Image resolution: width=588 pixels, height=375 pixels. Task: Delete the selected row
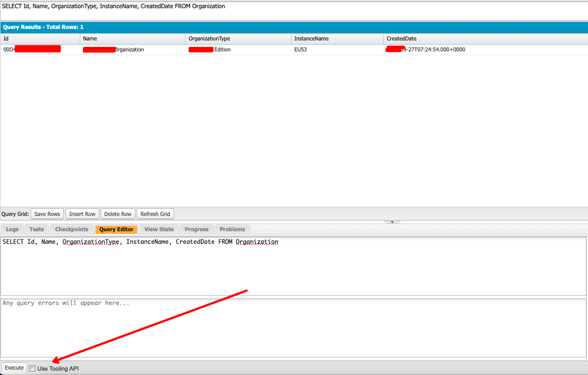click(117, 213)
